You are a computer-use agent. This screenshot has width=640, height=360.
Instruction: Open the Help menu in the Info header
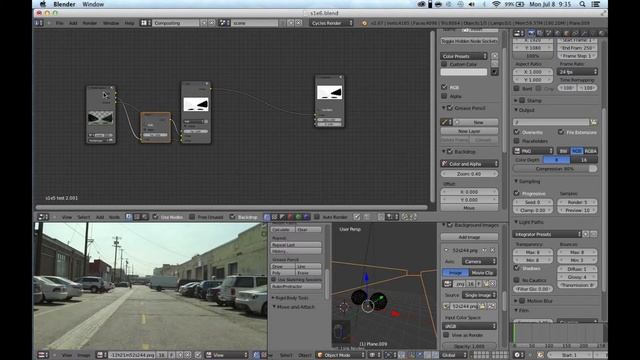[129, 23]
